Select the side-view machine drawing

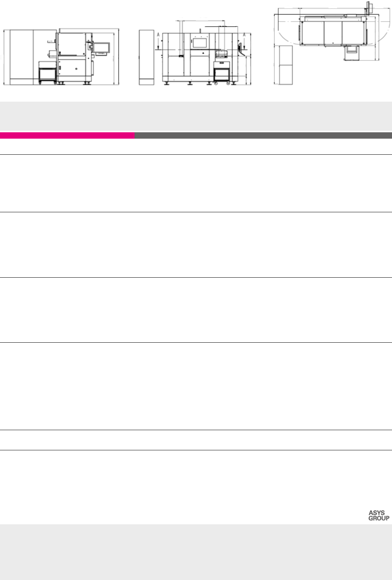62,57
